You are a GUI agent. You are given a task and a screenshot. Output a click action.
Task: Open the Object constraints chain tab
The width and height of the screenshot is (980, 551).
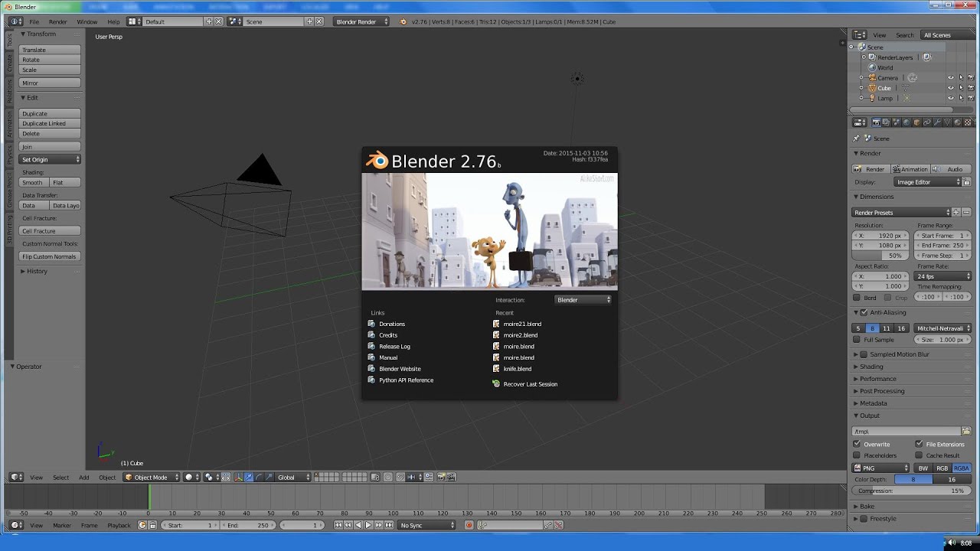click(927, 122)
